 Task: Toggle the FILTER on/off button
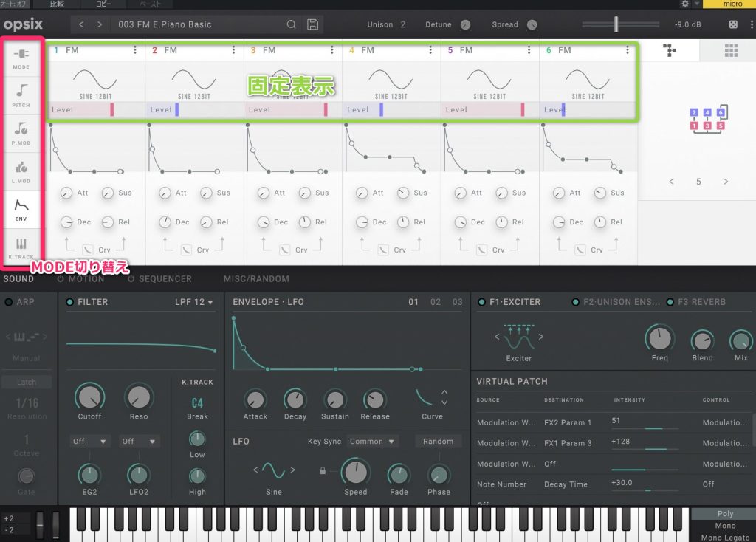click(x=70, y=302)
